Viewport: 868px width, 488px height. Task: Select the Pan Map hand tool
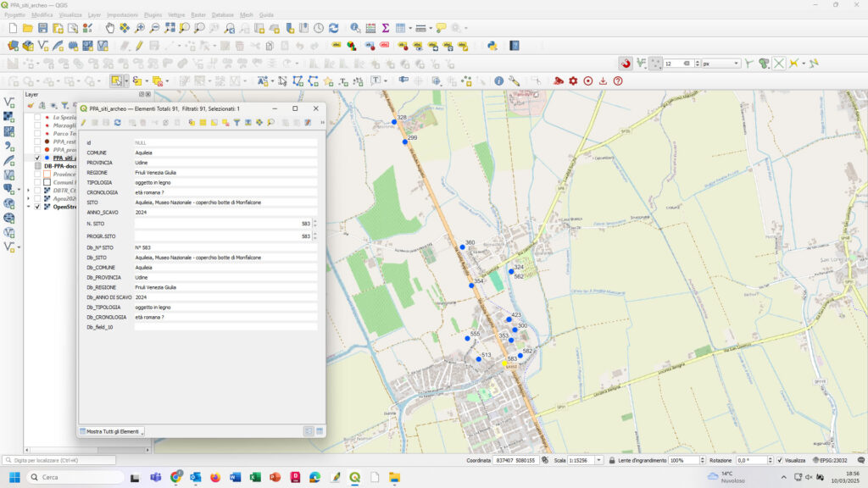pos(110,28)
